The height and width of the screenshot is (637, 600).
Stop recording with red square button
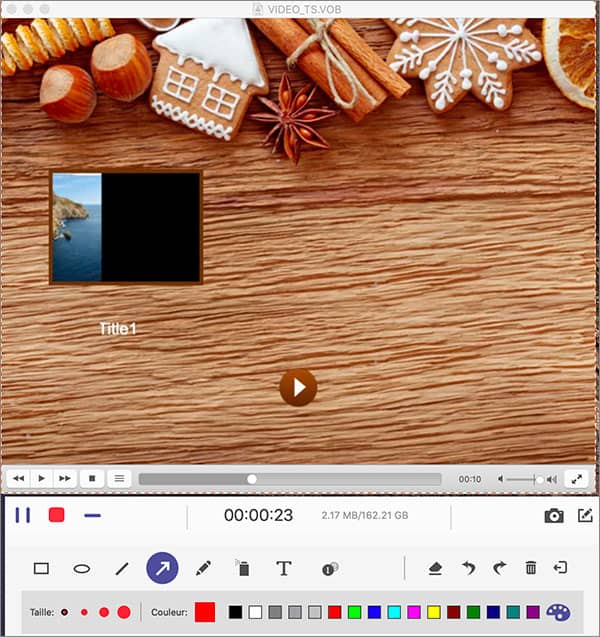click(x=57, y=515)
